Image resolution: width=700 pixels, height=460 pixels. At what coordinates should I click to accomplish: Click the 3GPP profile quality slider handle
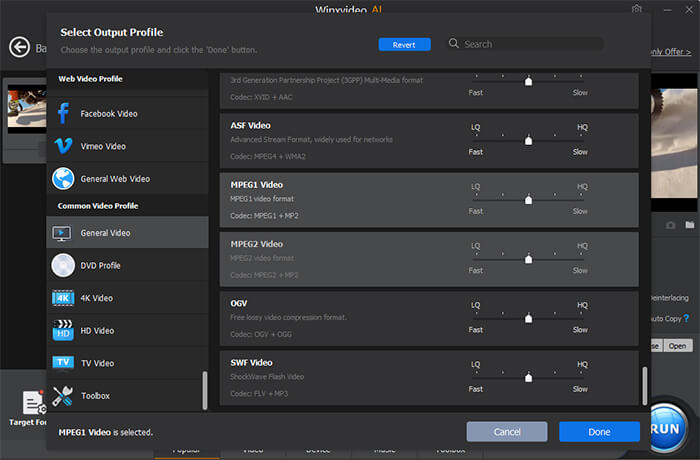pos(529,81)
